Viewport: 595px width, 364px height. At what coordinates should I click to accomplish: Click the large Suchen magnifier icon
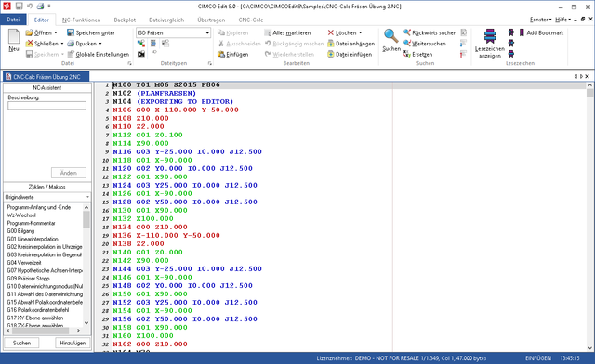click(x=390, y=36)
